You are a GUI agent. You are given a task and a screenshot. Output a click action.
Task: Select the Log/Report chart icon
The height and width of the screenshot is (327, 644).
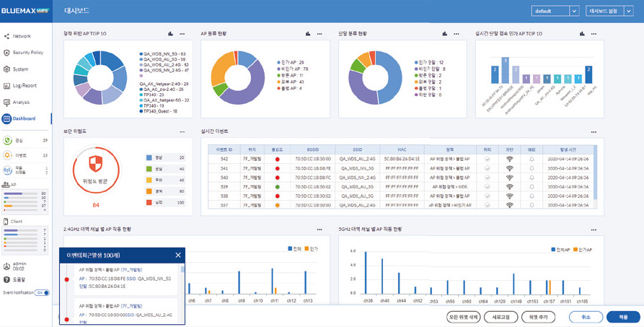coord(6,86)
